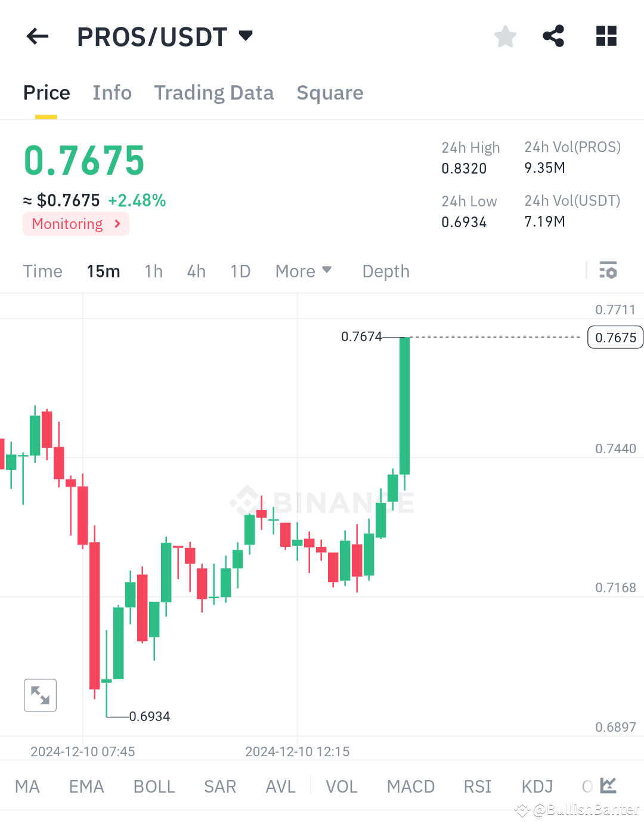The image size is (644, 823).
Task: Toggle the RSI indicator
Action: pyautogui.click(x=477, y=786)
